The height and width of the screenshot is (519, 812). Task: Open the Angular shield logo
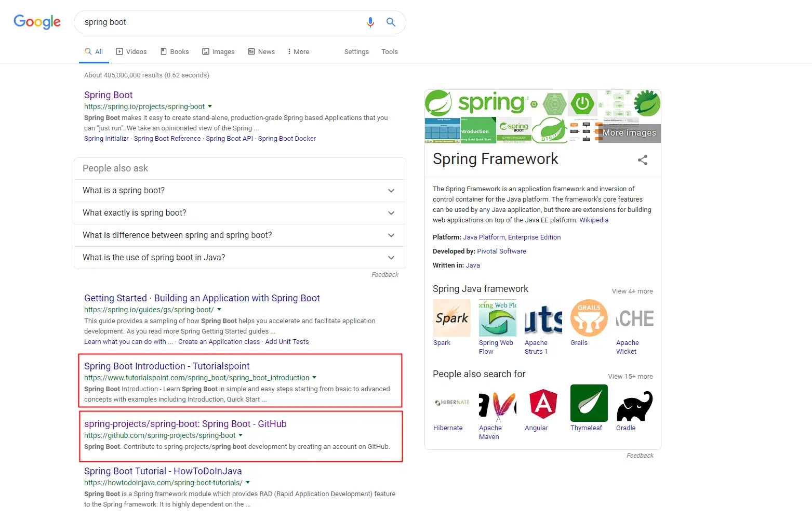pos(543,403)
